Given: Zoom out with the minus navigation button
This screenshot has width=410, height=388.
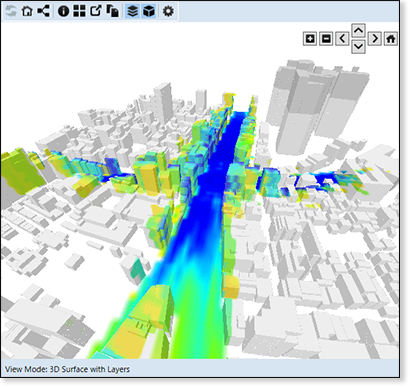Looking at the screenshot, I should tap(326, 39).
